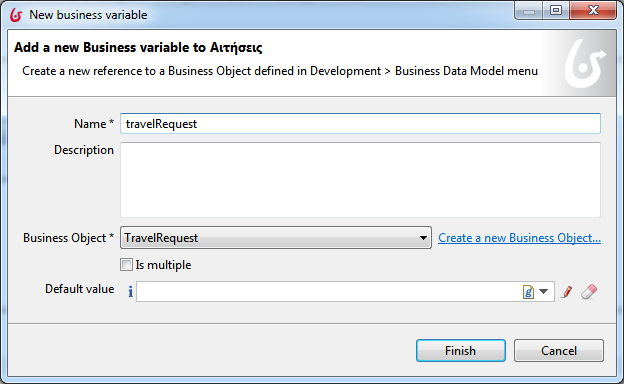Confirm with the Finish button

tap(461, 351)
